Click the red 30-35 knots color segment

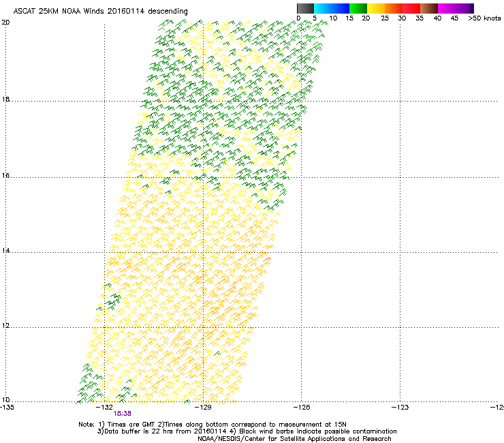tap(411, 8)
